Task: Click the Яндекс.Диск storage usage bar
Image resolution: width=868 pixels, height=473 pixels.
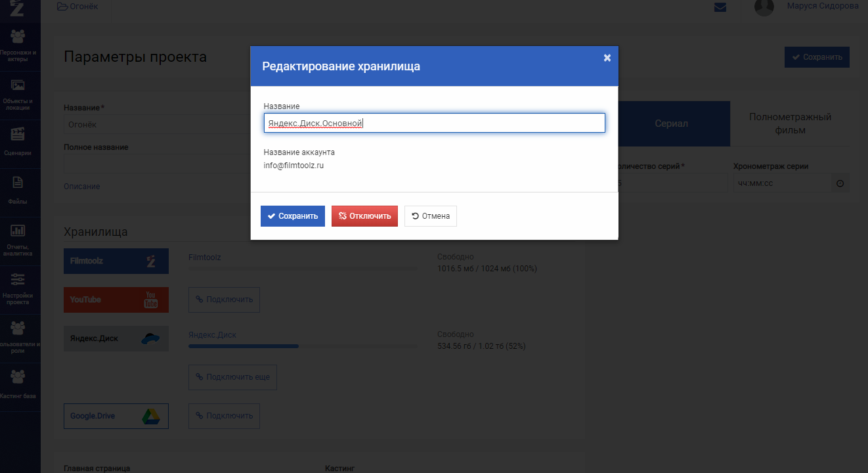Action: click(303, 346)
